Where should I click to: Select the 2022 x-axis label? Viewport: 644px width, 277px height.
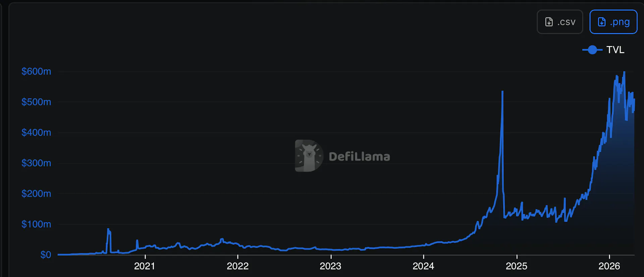coord(237,266)
